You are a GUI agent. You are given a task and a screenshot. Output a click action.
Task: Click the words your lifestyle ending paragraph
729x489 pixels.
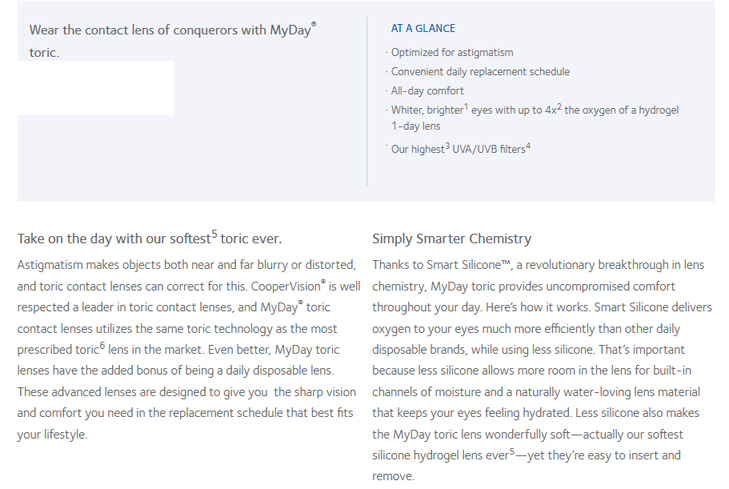[52, 435]
